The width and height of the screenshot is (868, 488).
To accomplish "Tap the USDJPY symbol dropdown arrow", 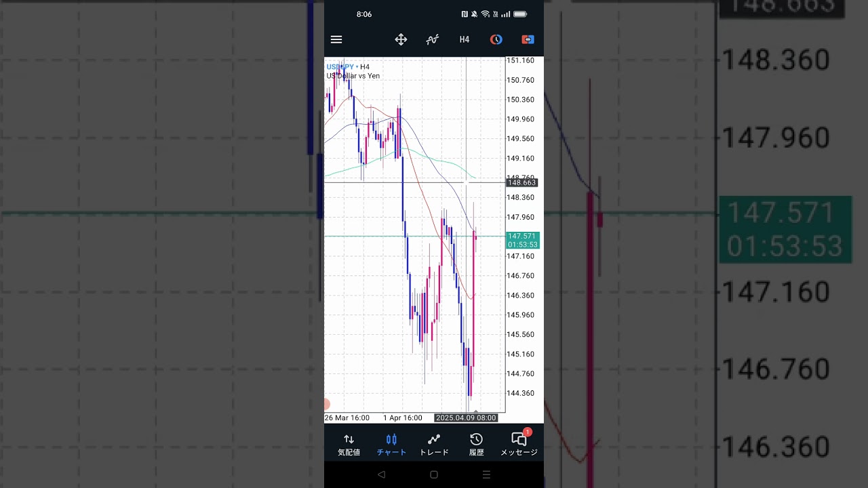I will [x=357, y=66].
